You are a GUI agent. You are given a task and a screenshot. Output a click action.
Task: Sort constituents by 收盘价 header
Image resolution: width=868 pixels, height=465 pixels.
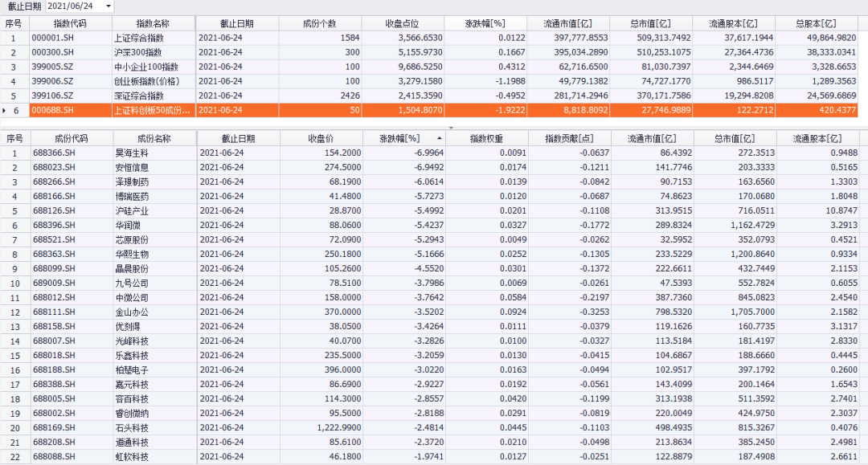coord(321,138)
